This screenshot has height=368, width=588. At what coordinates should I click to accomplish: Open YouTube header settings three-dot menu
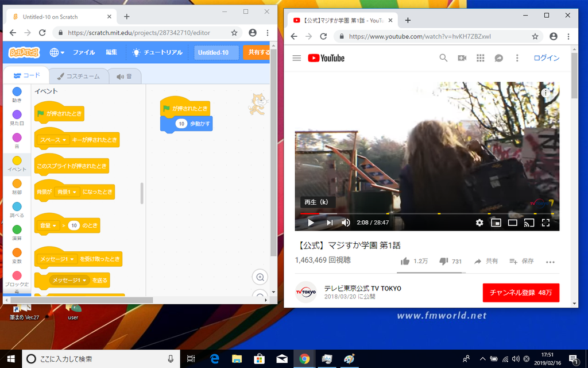(x=517, y=58)
